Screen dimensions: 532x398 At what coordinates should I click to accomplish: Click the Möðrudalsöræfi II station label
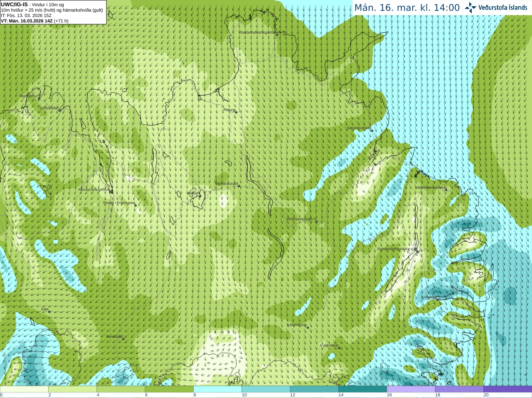(x=301, y=219)
